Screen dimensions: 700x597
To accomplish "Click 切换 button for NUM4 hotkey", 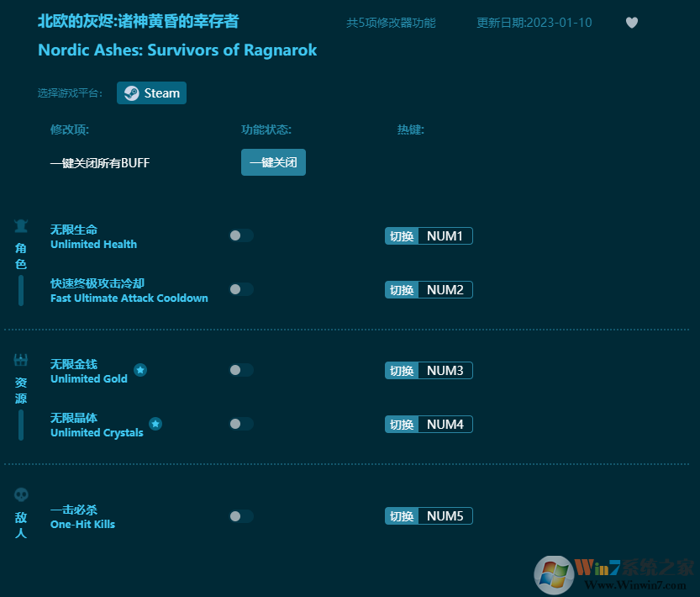I will [402, 424].
